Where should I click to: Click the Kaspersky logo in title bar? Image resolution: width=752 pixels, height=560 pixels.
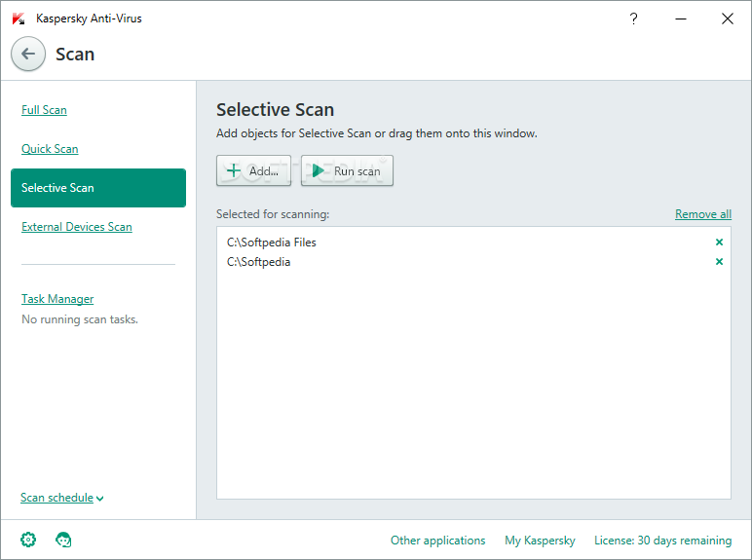tap(19, 19)
